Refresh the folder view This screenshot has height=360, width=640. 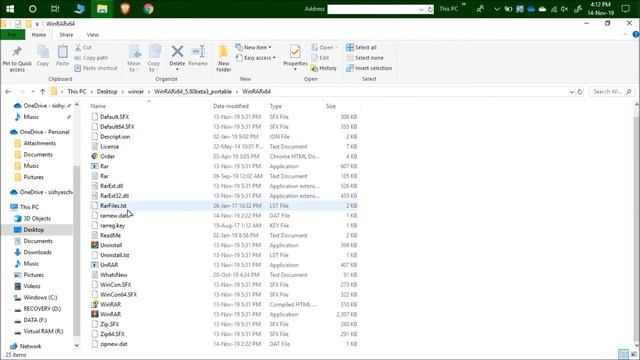pyautogui.click(x=580, y=92)
